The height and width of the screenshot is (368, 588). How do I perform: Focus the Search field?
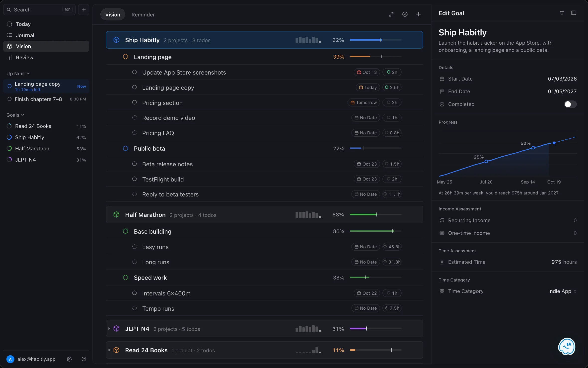(x=39, y=10)
